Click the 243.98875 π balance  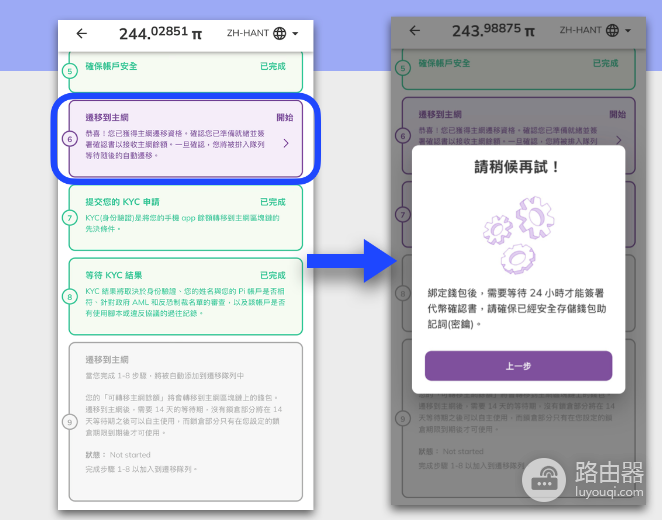click(x=494, y=30)
